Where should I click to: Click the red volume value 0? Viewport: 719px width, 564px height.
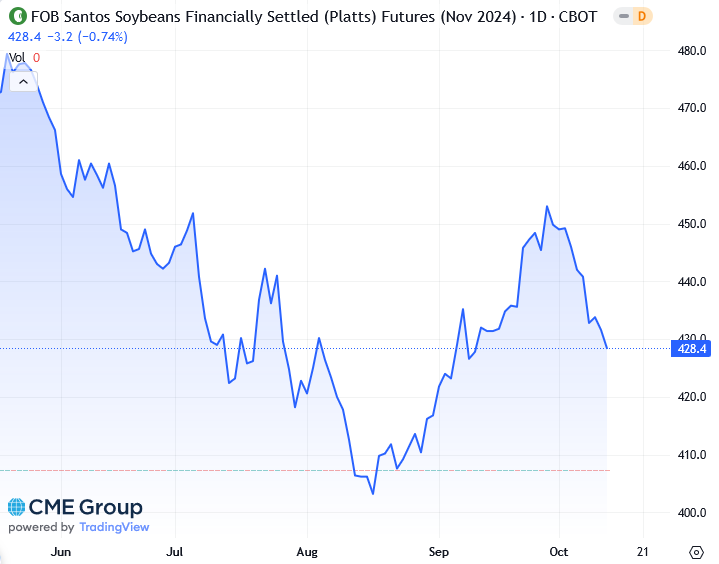(x=37, y=58)
